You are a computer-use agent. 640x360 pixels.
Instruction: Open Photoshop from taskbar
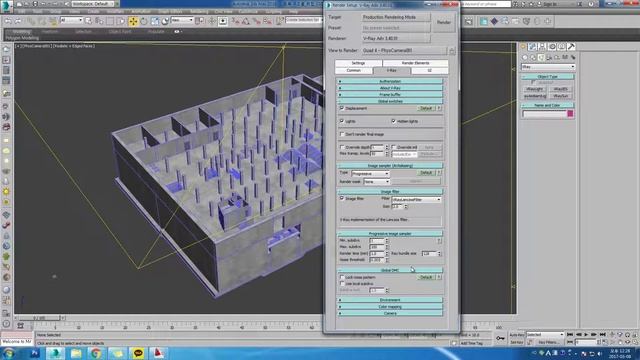[34, 353]
